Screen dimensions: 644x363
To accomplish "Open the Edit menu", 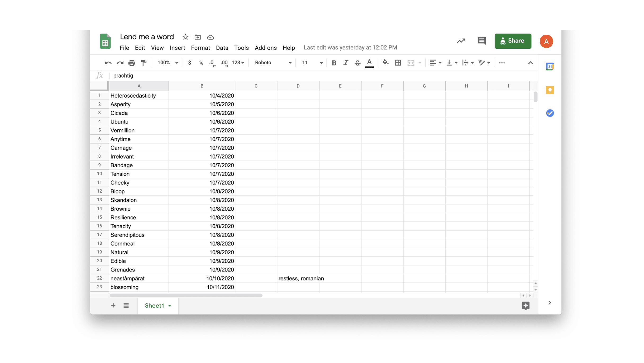I will [140, 48].
